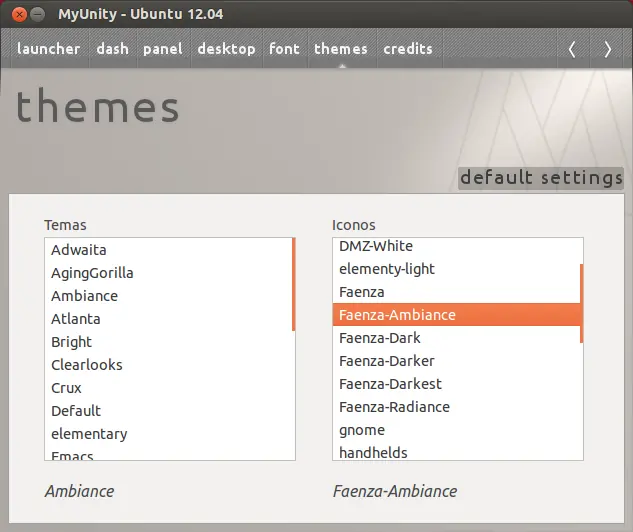Choose the Bright theme
The image size is (633, 532).
[168, 342]
